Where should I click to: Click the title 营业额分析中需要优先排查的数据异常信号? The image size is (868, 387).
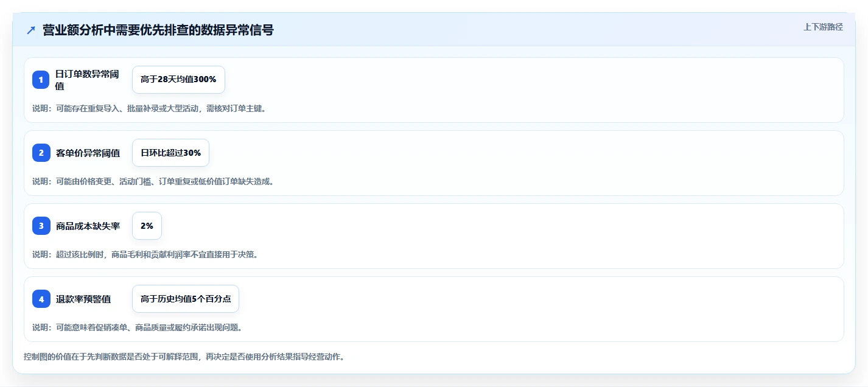point(158,30)
